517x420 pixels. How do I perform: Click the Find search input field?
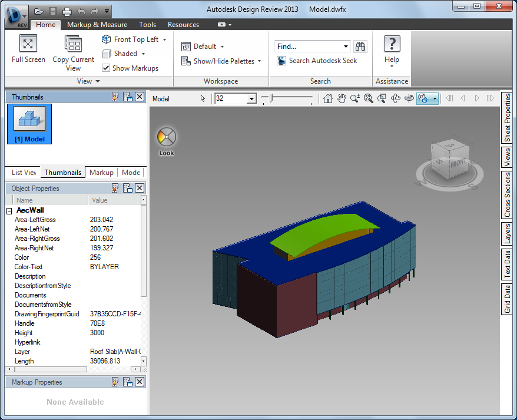(309, 47)
